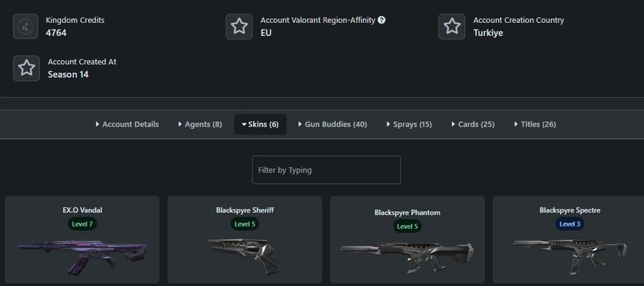Click the Region-Affinity help question mark icon
The width and height of the screenshot is (644, 286).
pos(381,20)
